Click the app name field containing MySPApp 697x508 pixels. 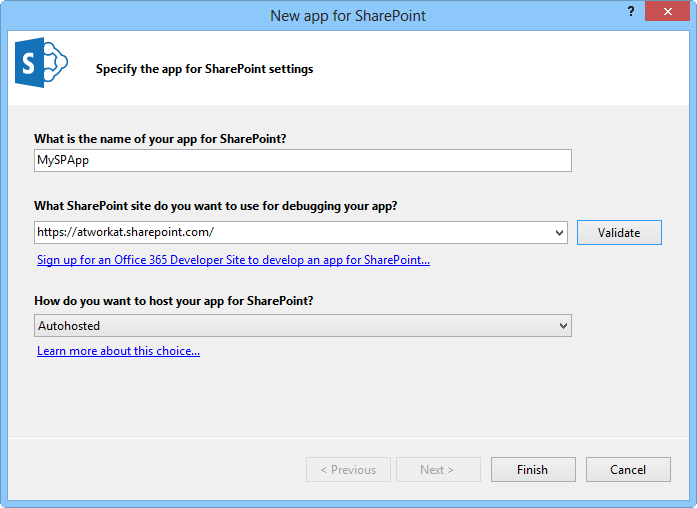302,161
